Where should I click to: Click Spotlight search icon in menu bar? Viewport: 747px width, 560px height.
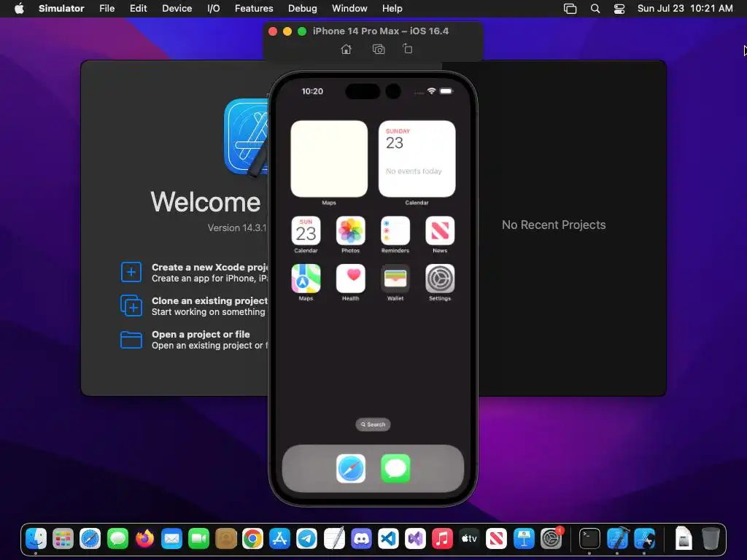595,9
